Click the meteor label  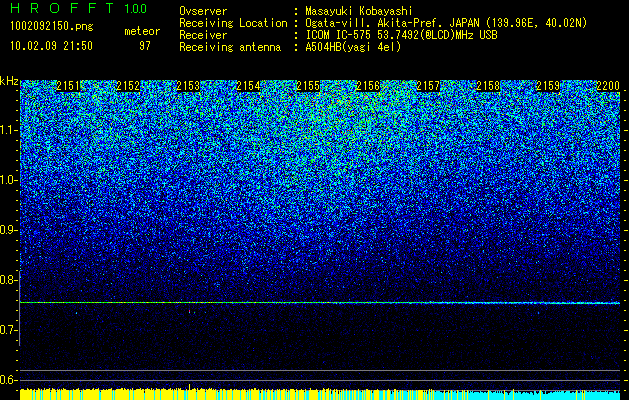tap(142, 31)
